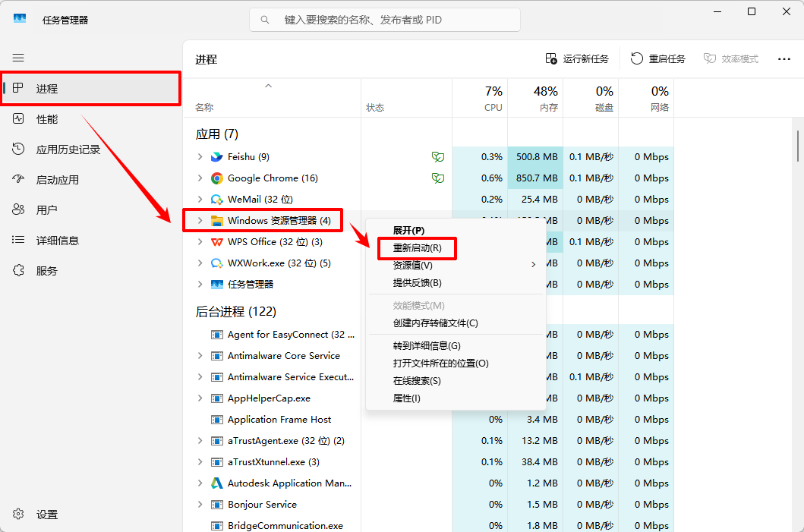The height and width of the screenshot is (532, 804).
Task: Click the efficiency leaf icon on Chrome row
Action: point(438,178)
